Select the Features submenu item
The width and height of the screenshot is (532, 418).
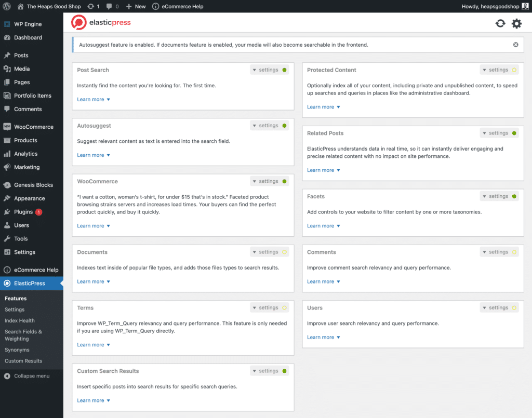point(16,299)
